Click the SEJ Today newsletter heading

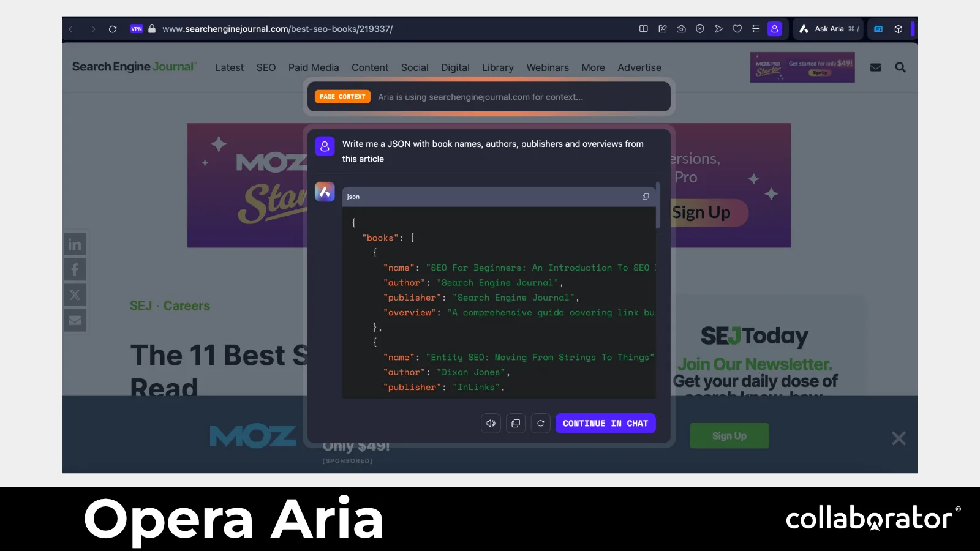click(x=755, y=335)
